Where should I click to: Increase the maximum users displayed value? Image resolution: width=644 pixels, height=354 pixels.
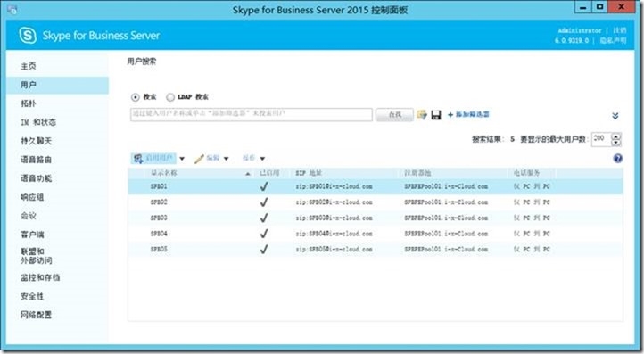point(616,136)
